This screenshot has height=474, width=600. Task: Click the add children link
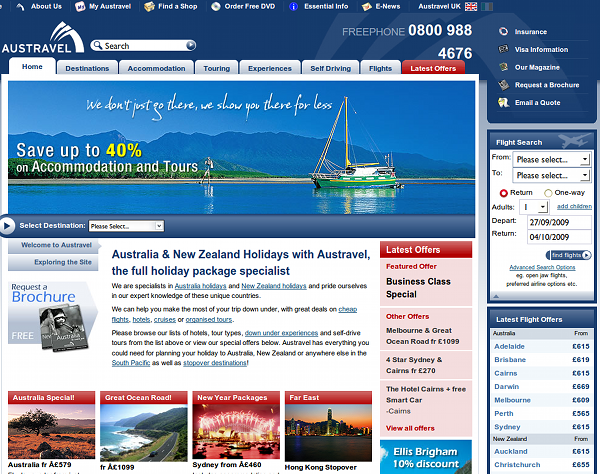(x=574, y=206)
